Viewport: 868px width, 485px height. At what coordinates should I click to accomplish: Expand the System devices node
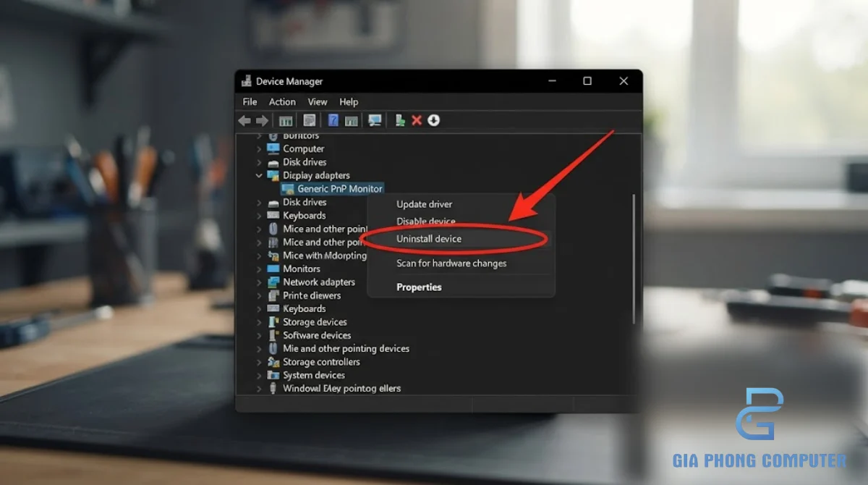tap(260, 375)
